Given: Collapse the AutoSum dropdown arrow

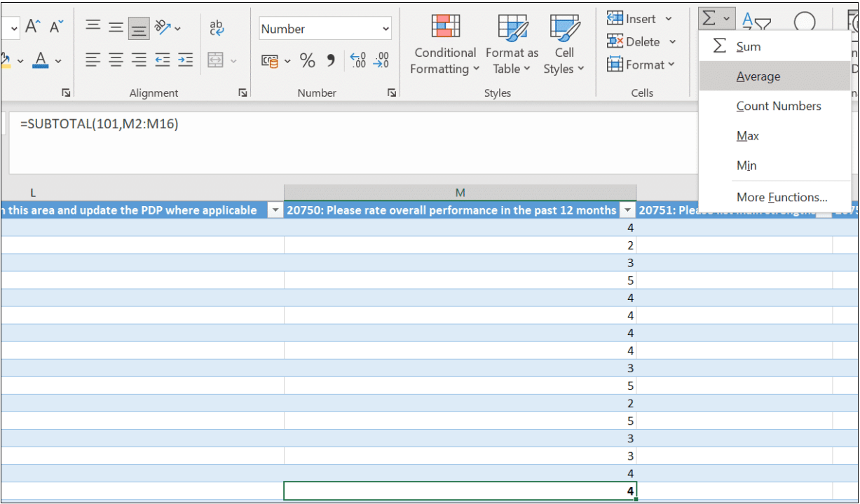Looking at the screenshot, I should (x=727, y=19).
